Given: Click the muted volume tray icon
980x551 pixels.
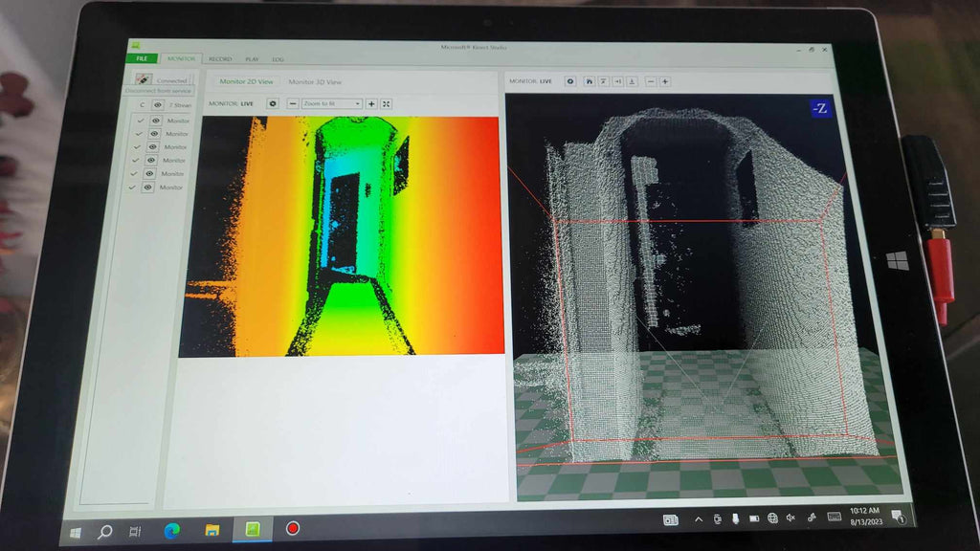Looking at the screenshot, I should [791, 518].
